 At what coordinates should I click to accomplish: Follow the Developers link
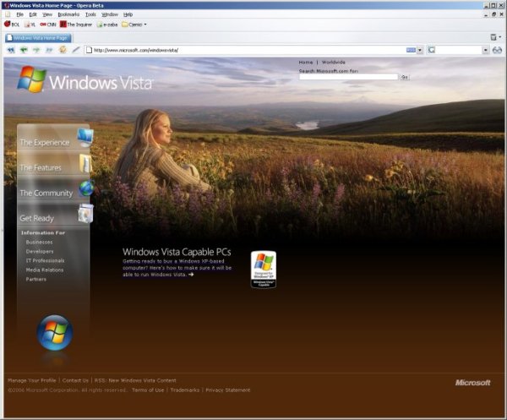(x=40, y=251)
